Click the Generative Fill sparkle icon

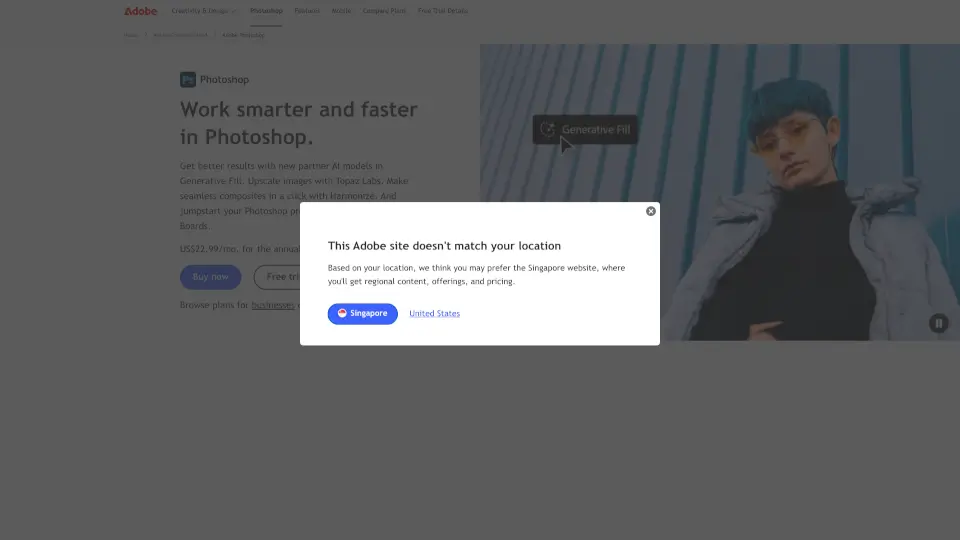(x=547, y=129)
